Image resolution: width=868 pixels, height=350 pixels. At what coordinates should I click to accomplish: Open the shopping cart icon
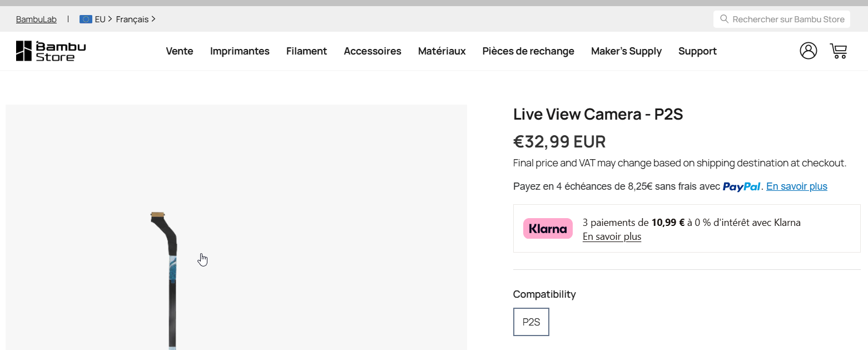pos(838,51)
